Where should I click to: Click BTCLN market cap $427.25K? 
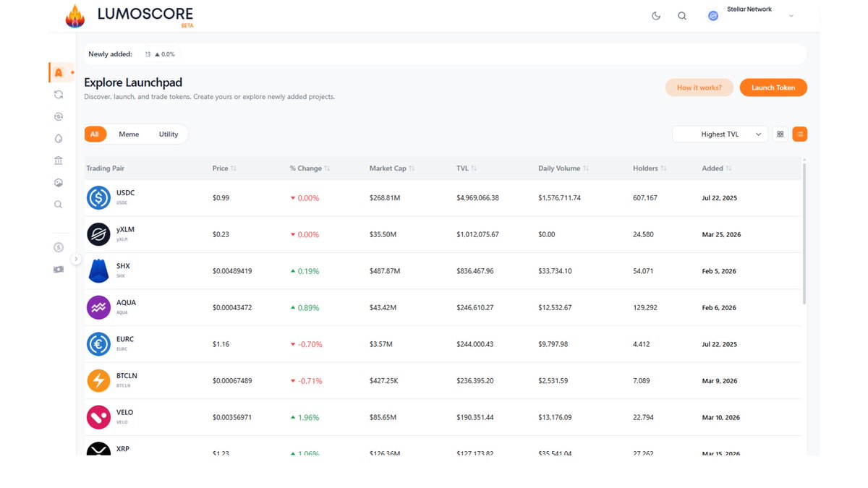tap(385, 381)
